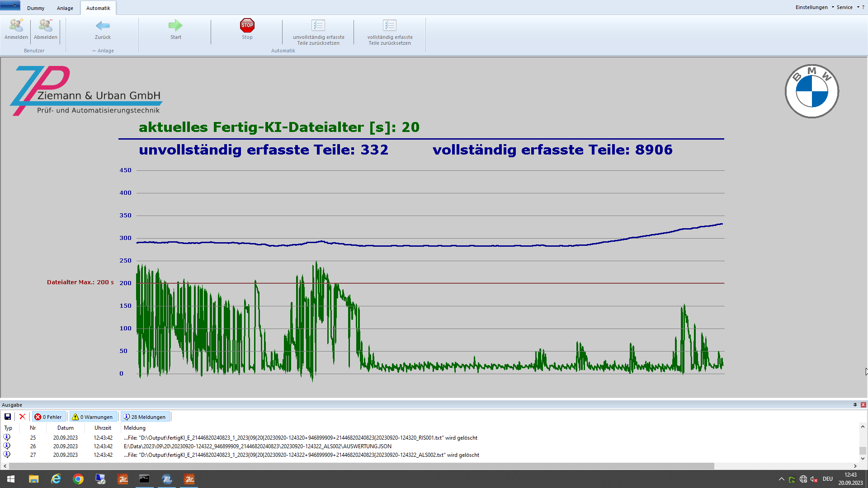Open the Einstellungen dropdown menu
This screenshot has height=488, width=868.
(814, 7)
